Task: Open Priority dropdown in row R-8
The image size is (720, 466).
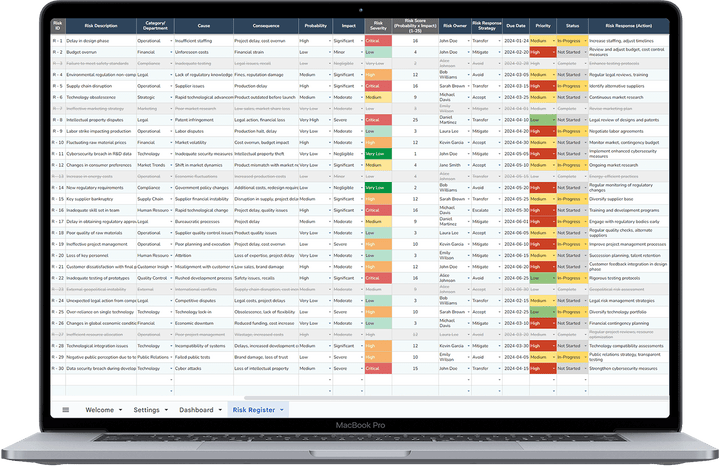Action: (554, 120)
